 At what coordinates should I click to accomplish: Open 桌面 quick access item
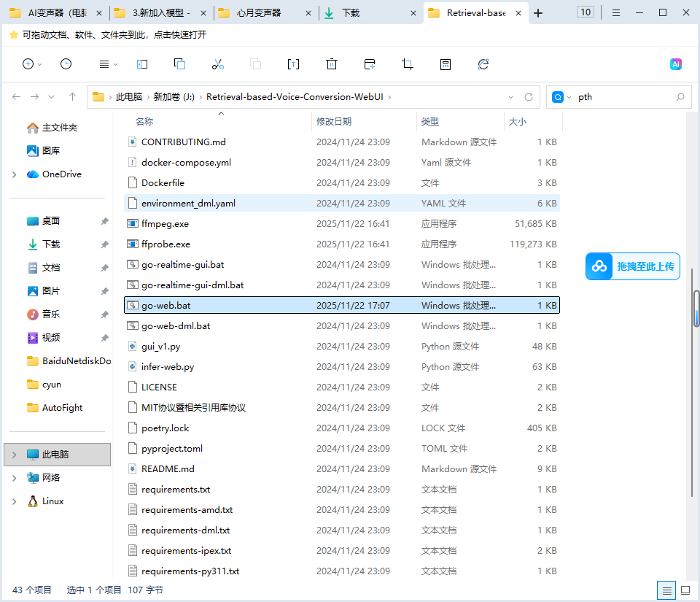pos(43,221)
